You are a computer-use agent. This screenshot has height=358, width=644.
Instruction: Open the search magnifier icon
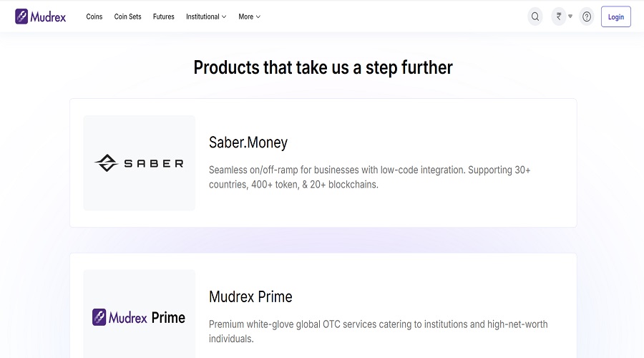535,16
